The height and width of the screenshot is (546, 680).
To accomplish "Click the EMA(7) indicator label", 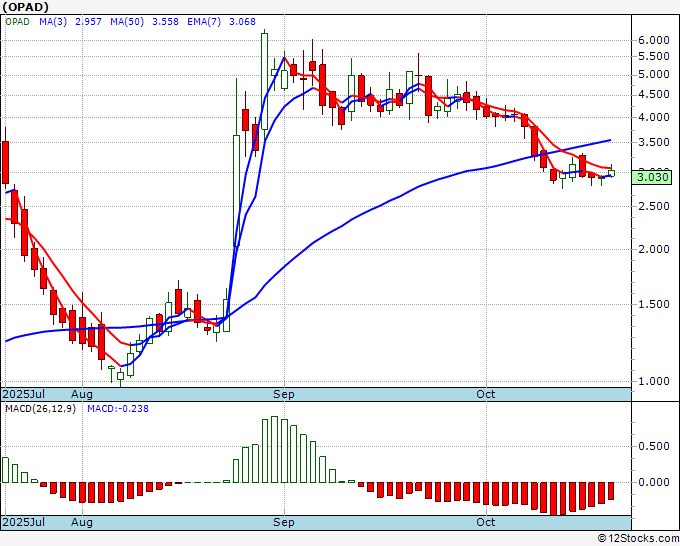I will (x=204, y=22).
